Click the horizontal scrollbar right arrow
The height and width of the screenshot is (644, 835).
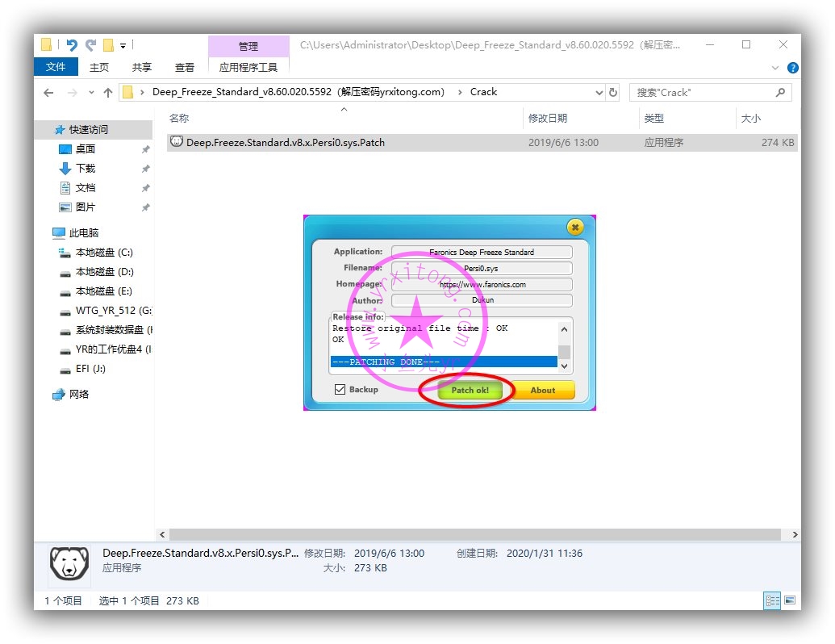point(794,534)
